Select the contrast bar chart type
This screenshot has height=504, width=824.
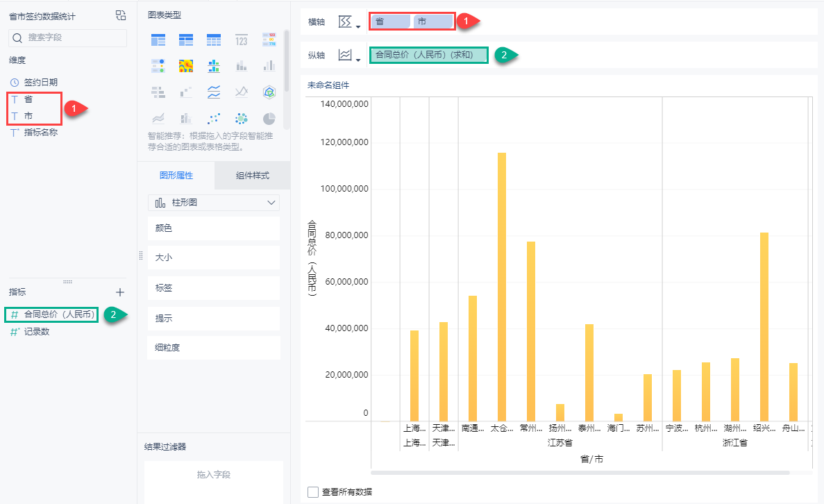pyautogui.click(x=158, y=92)
